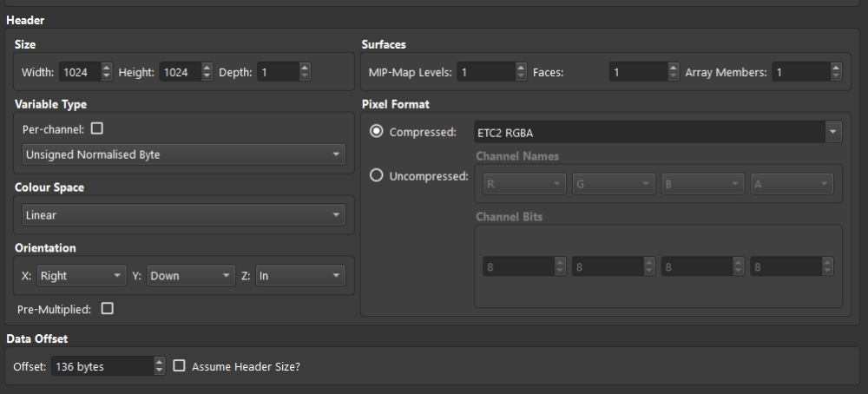Increase the Depth spinner value
868x394 pixels.
click(x=304, y=68)
